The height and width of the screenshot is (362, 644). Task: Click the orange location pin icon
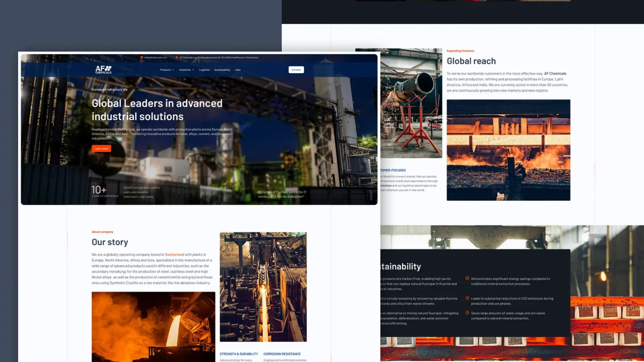click(x=177, y=57)
